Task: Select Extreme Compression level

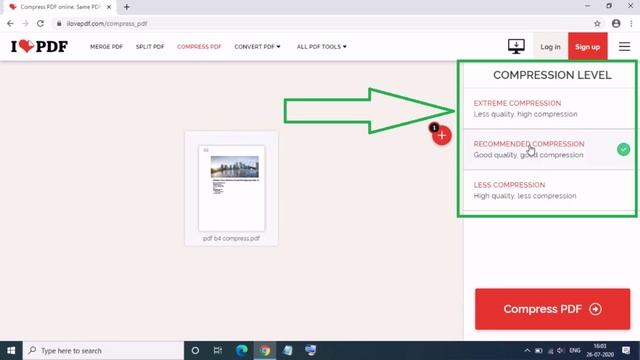Action: click(549, 109)
